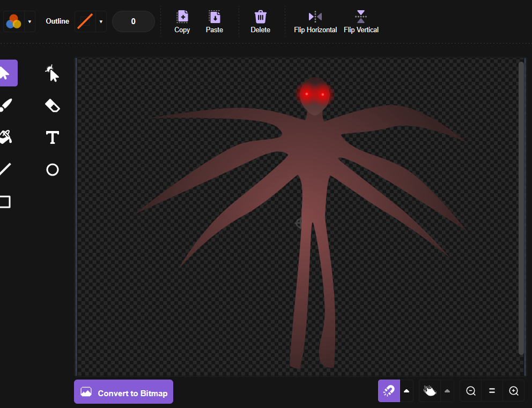Select the Circle tool

(x=52, y=170)
